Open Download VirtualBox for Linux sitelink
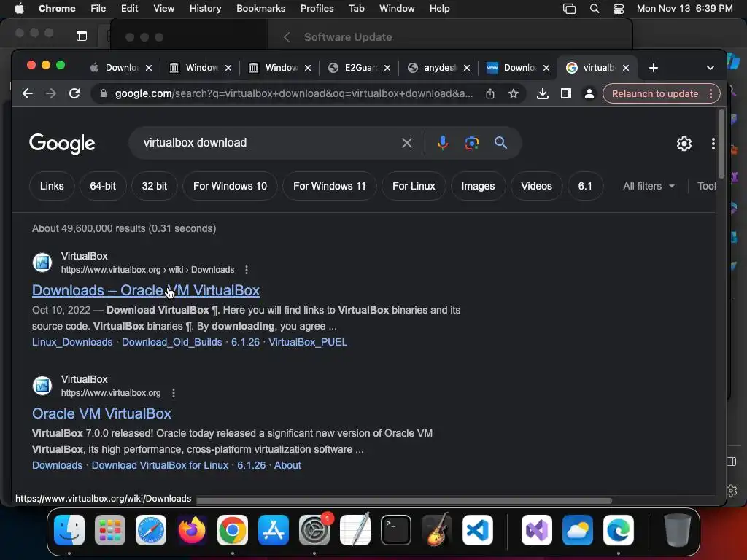This screenshot has width=747, height=560. click(x=160, y=466)
